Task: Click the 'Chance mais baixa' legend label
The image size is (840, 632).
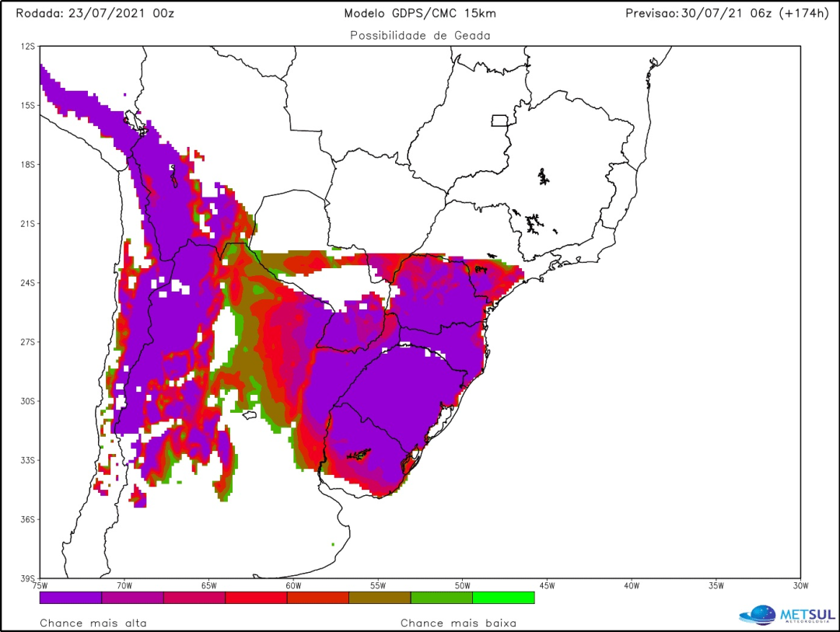Action: 459,623
